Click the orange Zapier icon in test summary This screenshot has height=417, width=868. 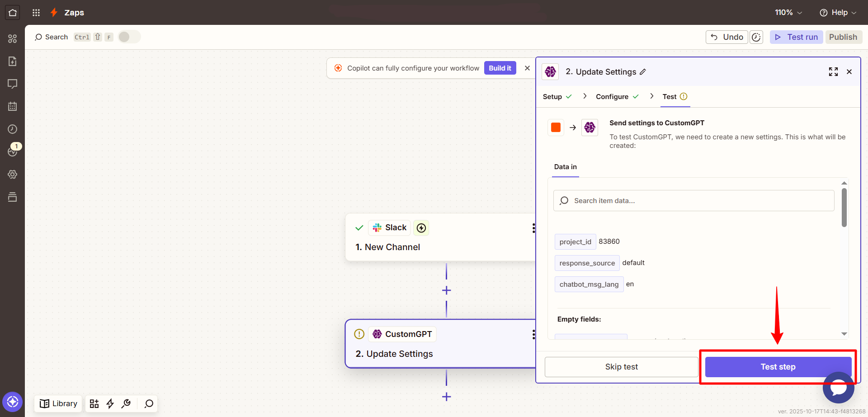pyautogui.click(x=556, y=128)
